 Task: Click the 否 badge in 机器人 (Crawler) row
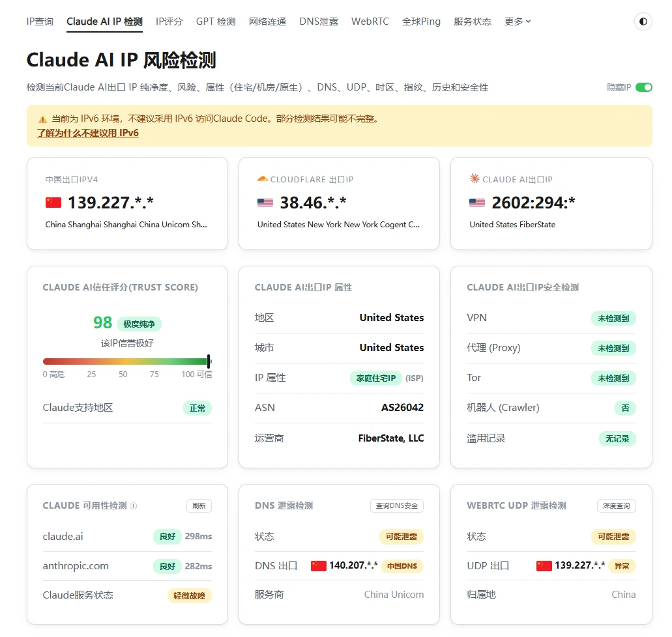pos(625,408)
